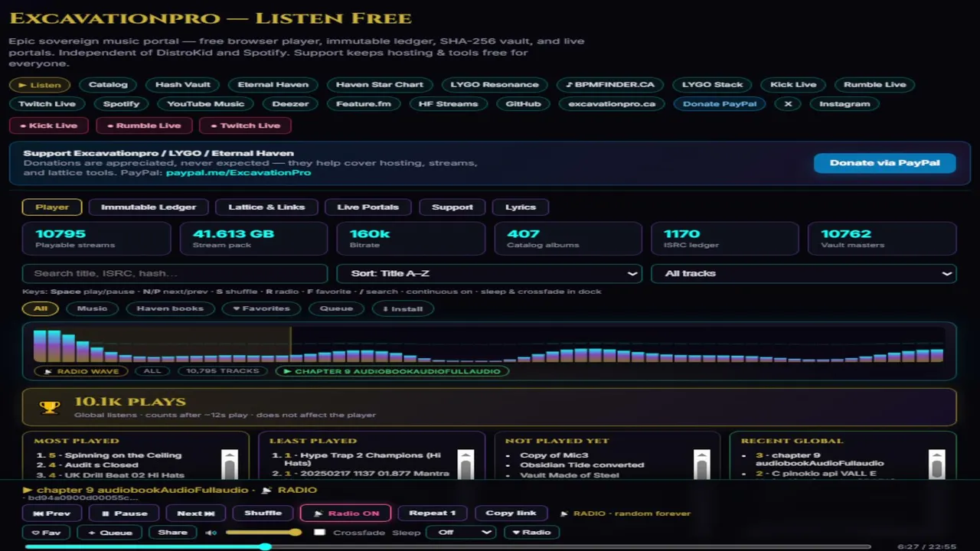The height and width of the screenshot is (551, 980).
Task: Click the audio spectrum visualizer
Action: (x=489, y=345)
